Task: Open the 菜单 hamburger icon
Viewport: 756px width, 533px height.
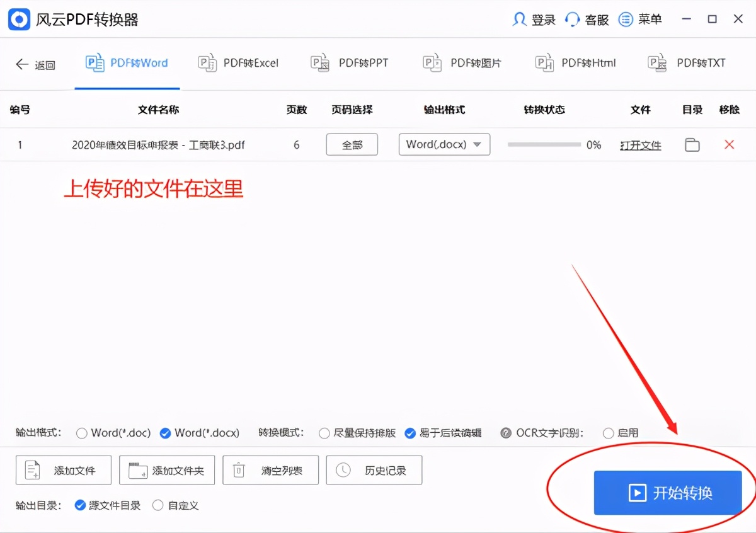Action: pyautogui.click(x=626, y=20)
